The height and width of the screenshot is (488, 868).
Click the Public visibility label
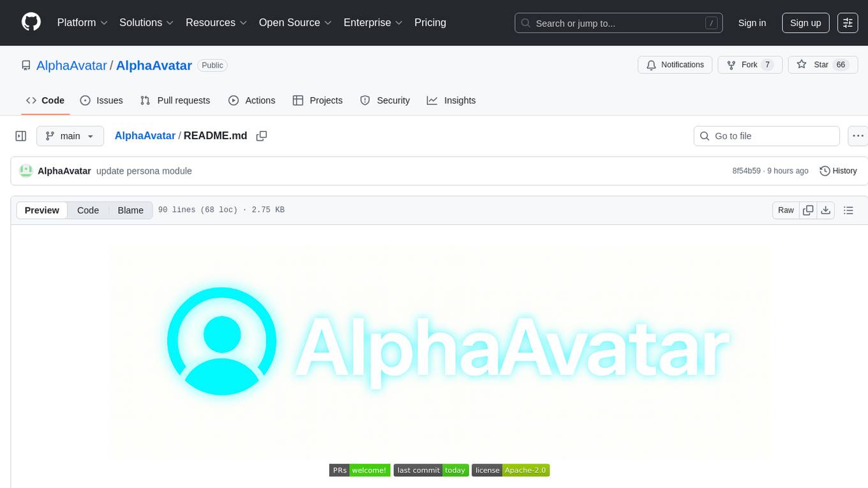click(213, 65)
